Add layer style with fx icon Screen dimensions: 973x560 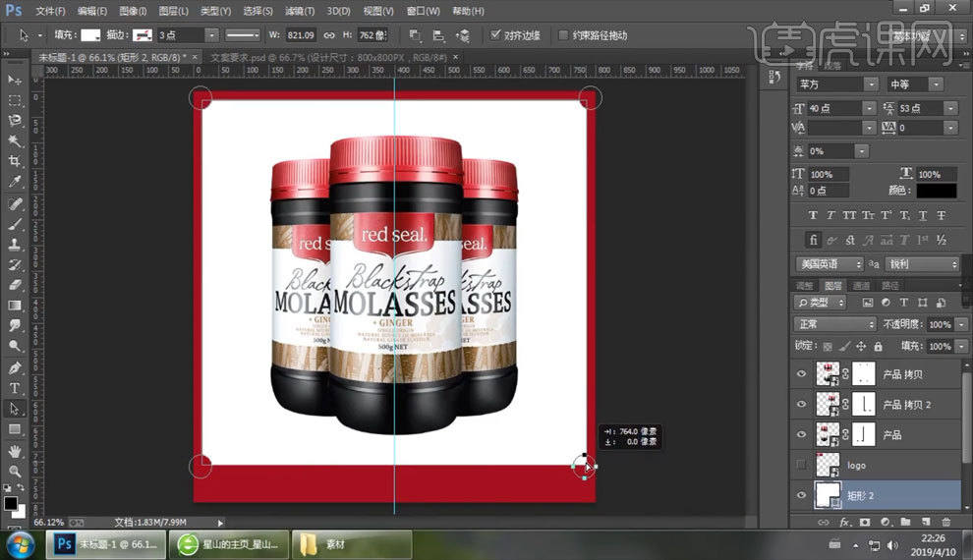pyautogui.click(x=844, y=522)
